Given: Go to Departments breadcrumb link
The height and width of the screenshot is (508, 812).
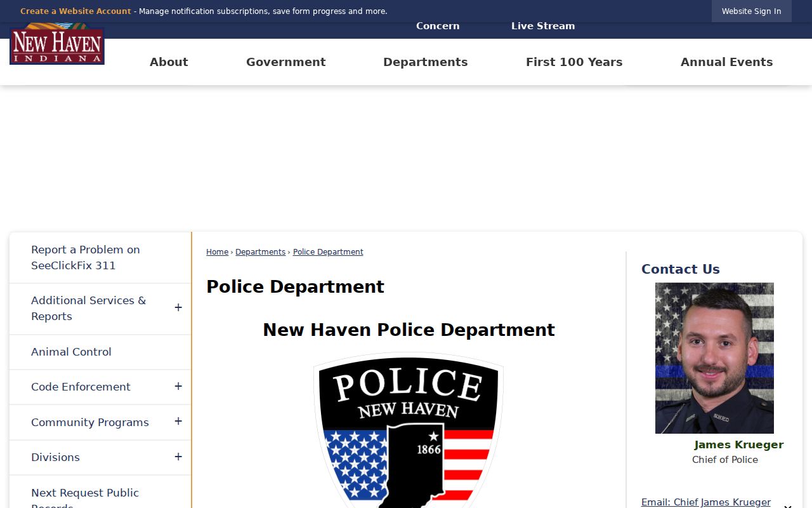Looking at the screenshot, I should (x=261, y=252).
